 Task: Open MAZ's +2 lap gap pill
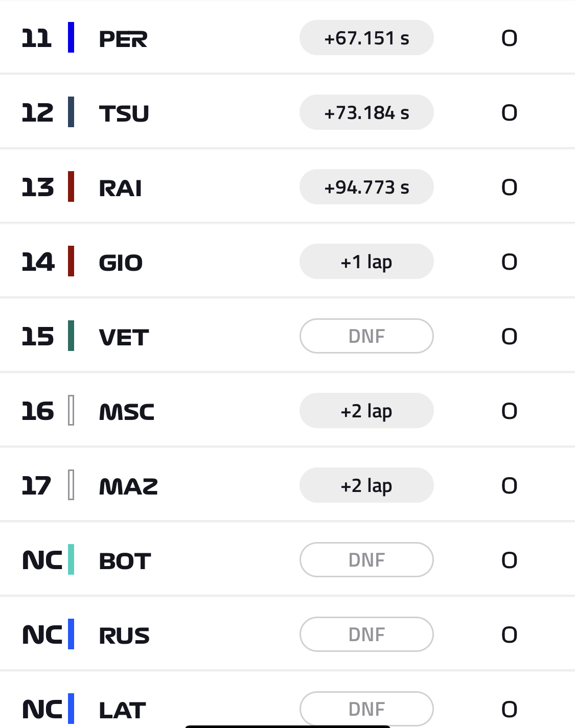pyautogui.click(x=366, y=485)
